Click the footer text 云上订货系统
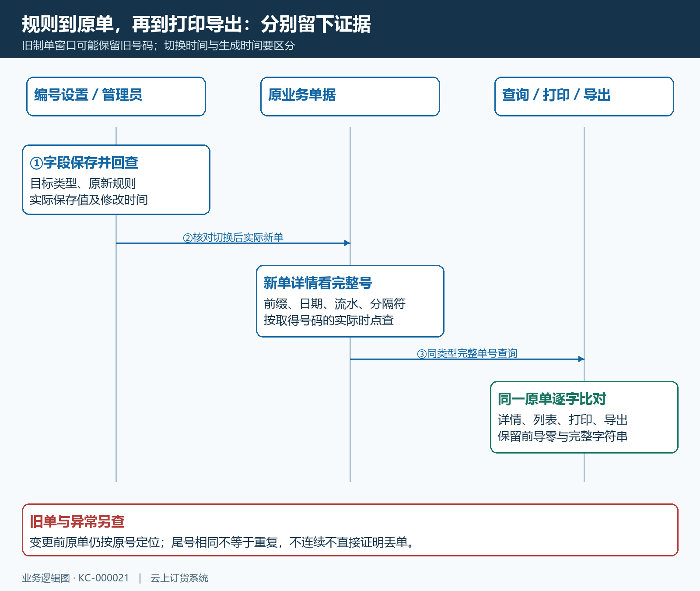This screenshot has height=591, width=700. [179, 578]
